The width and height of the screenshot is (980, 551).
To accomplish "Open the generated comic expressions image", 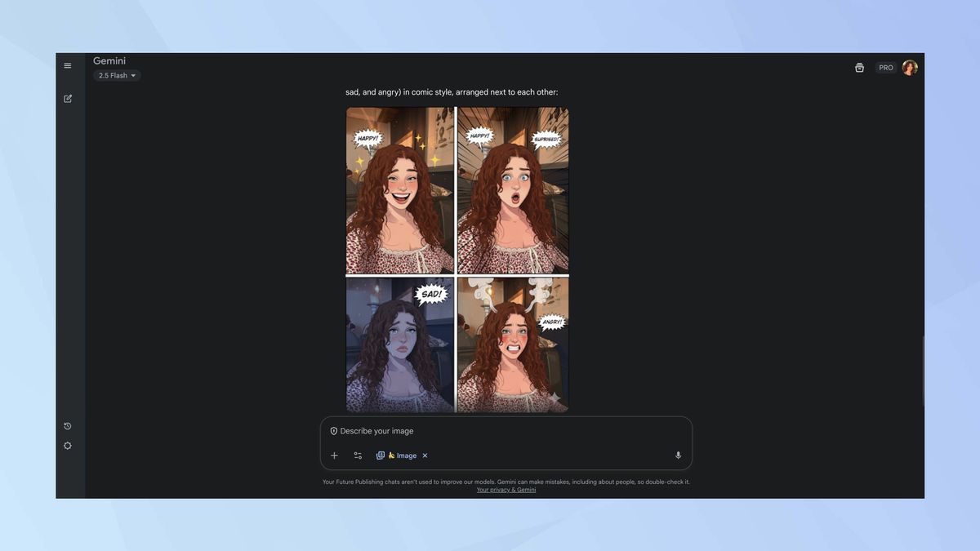I will [x=457, y=259].
